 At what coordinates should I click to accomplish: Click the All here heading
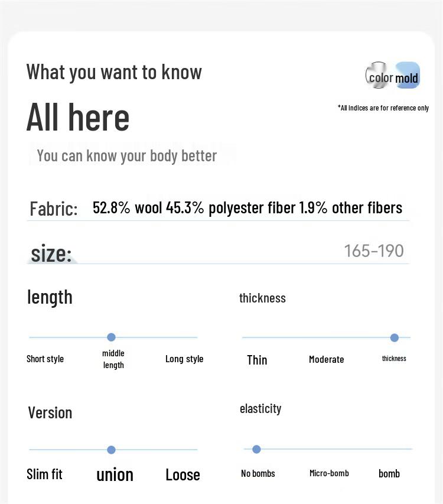78,117
